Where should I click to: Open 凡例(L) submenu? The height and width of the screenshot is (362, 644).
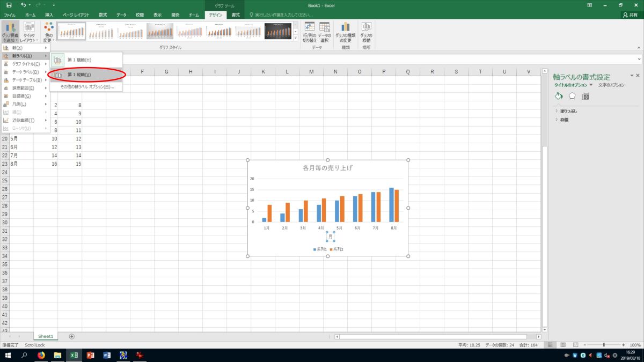[x=25, y=104]
